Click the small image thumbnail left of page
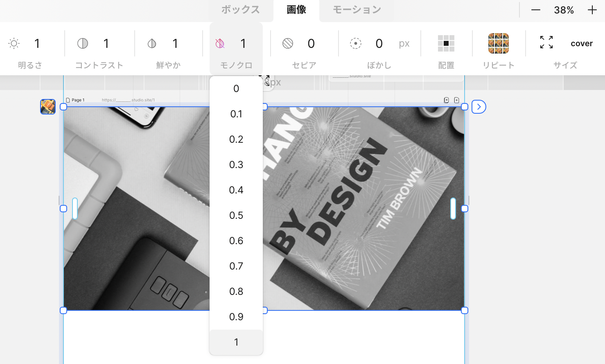605x364 pixels. click(x=48, y=107)
